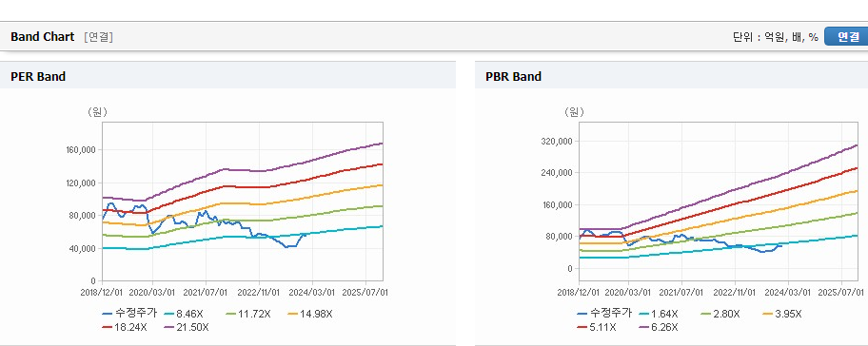
Task: Toggle 수정주가 legend in PBR Band chart
Action: pyautogui.click(x=604, y=314)
